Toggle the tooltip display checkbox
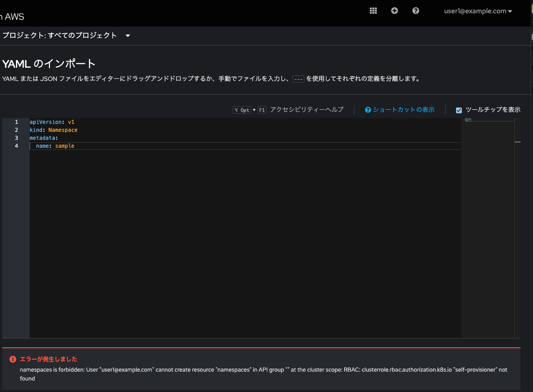Image resolution: width=533 pixels, height=392 pixels. point(459,110)
